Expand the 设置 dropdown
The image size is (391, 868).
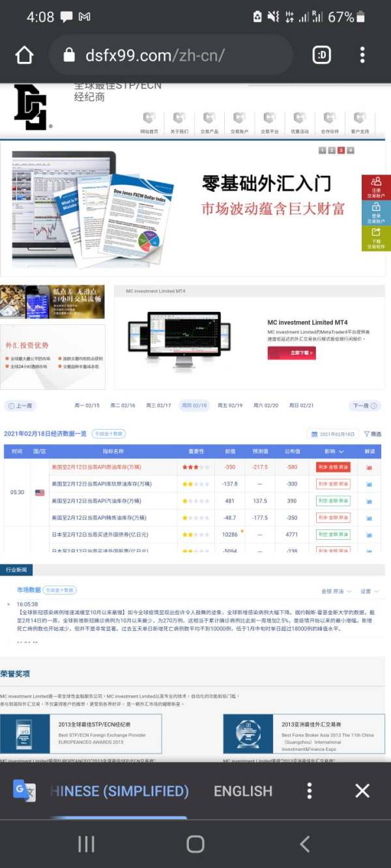(x=369, y=591)
